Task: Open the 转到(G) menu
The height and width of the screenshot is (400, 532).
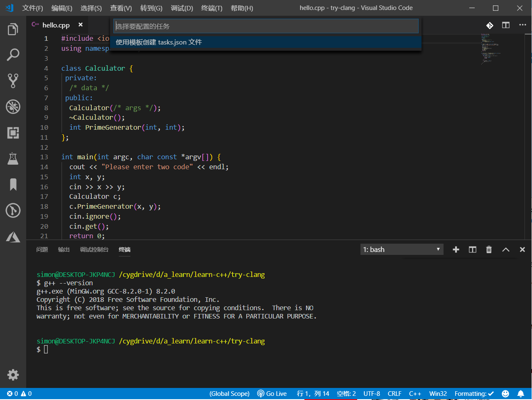Action: point(151,8)
